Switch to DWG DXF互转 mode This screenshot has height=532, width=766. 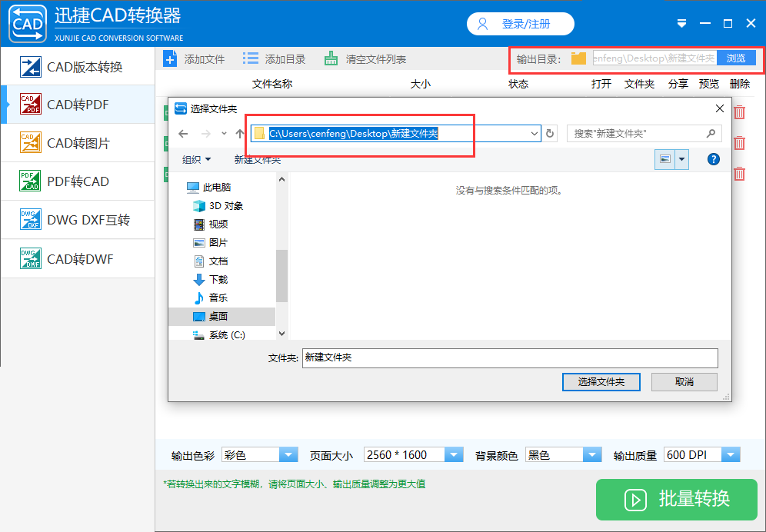[78, 220]
